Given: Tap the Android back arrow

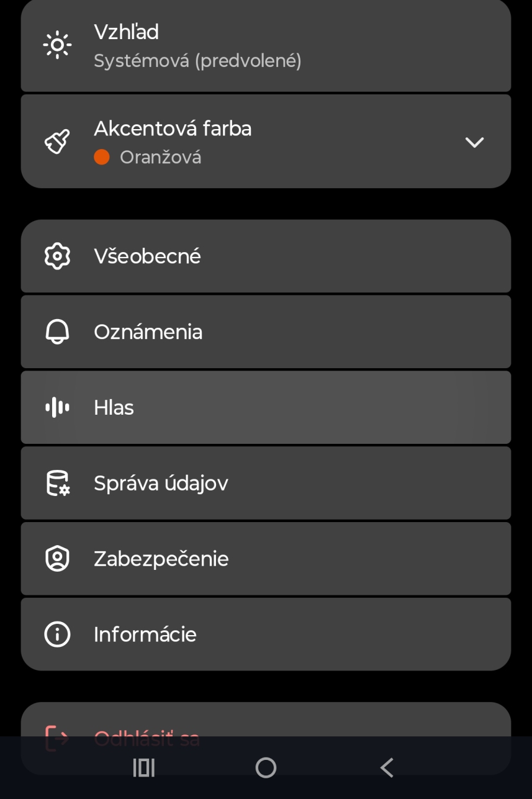Looking at the screenshot, I should [x=387, y=768].
